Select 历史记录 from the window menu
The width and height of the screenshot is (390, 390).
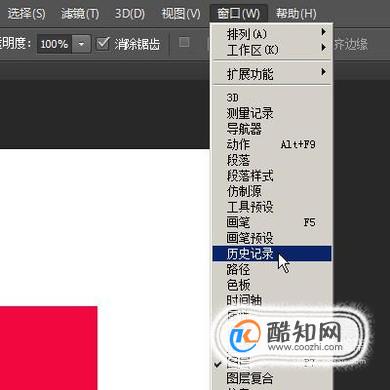[x=272, y=254]
